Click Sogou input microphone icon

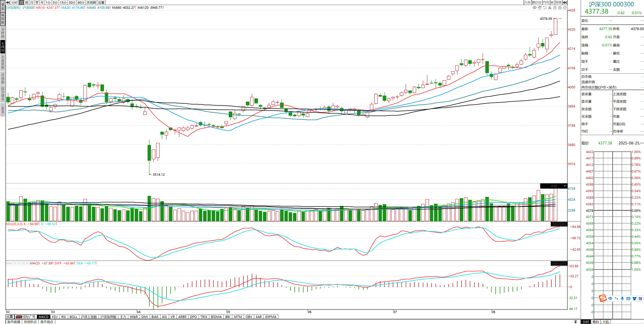622,298
